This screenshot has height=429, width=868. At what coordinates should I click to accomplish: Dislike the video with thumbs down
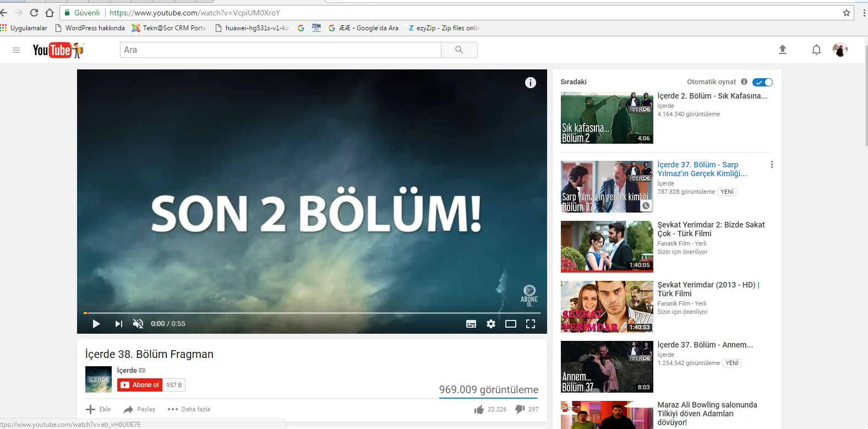520,409
